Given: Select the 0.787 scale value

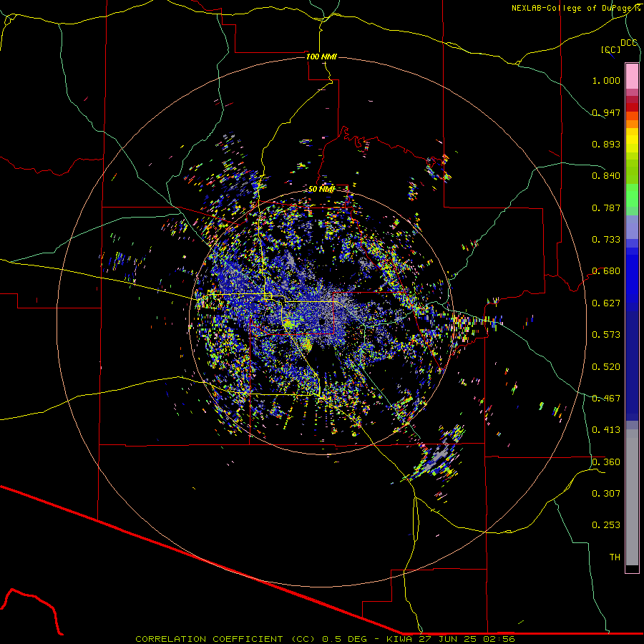Looking at the screenshot, I should point(606,208).
